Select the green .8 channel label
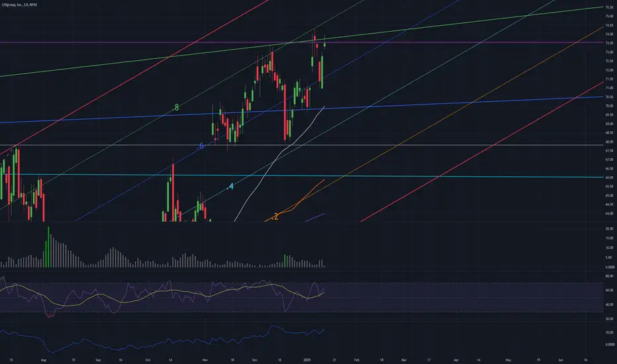The width and height of the screenshot is (617, 364). [x=176, y=107]
